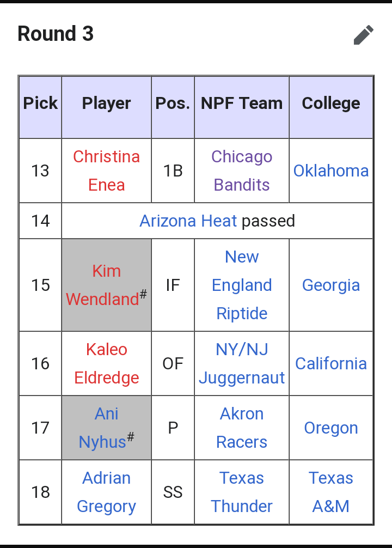This screenshot has width=392, height=548.
Task: Click the Round 3 section heading
Action: pyautogui.click(x=56, y=34)
